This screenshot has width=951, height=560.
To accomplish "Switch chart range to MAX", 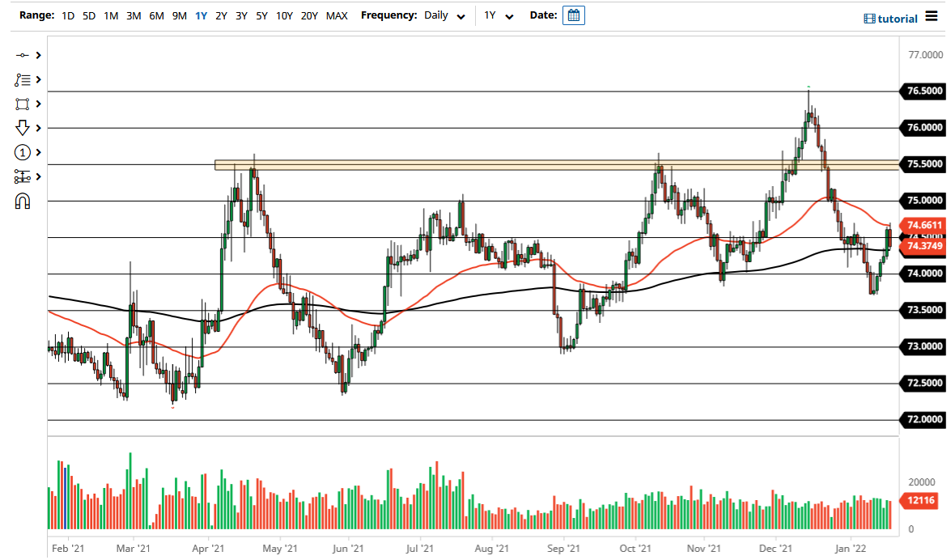I will [x=337, y=15].
